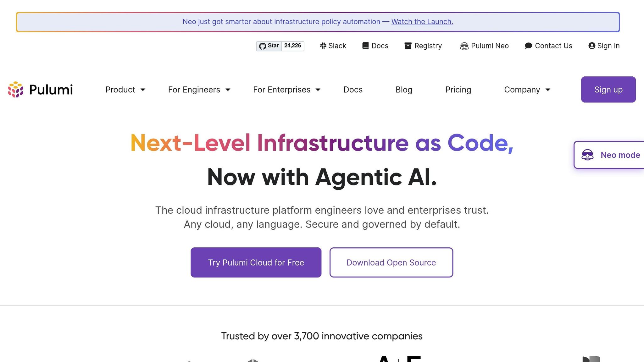Screen dimensions: 644x362
Task: Go to the Blog page
Action: [404, 90]
